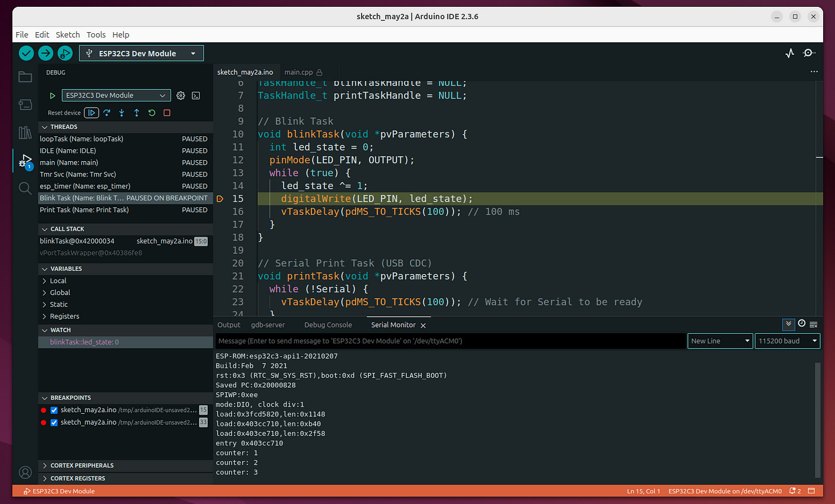This screenshot has width=835, height=504.
Task: Open the Serial Plotter icon
Action: tap(790, 53)
